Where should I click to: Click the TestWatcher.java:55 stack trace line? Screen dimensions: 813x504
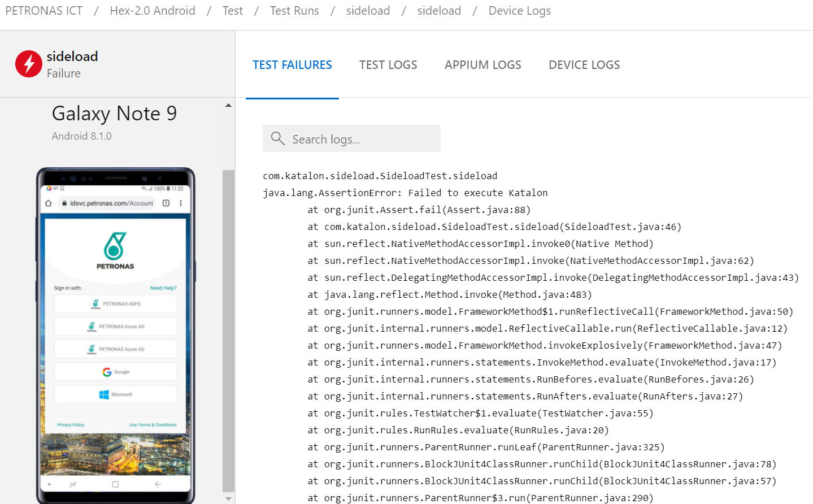click(480, 413)
